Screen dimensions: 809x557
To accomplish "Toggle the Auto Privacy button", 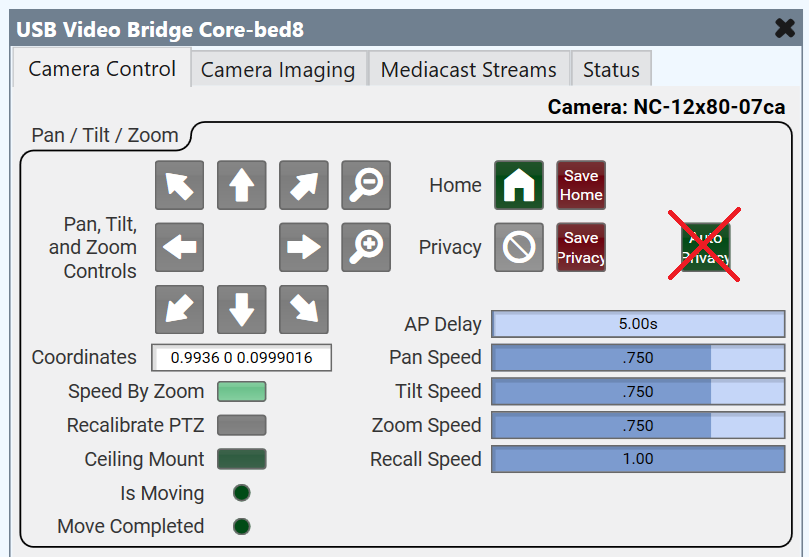I will tap(706, 247).
